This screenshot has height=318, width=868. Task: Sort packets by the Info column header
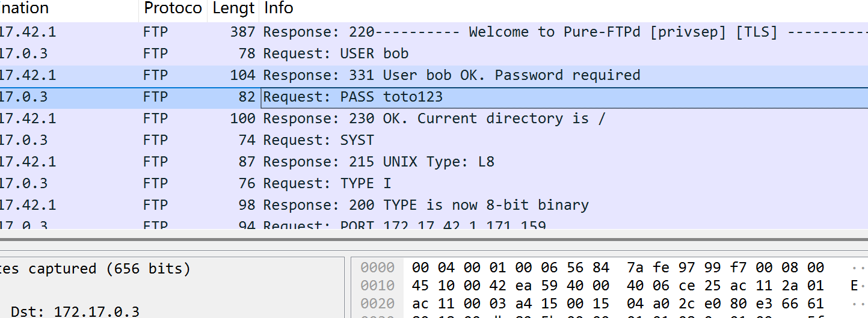279,8
